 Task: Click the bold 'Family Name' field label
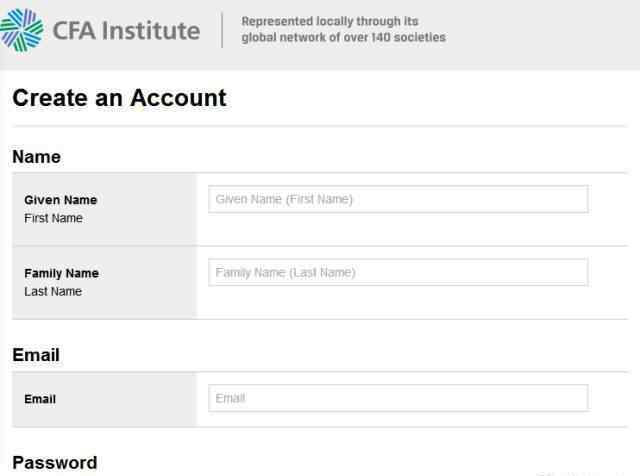point(62,273)
